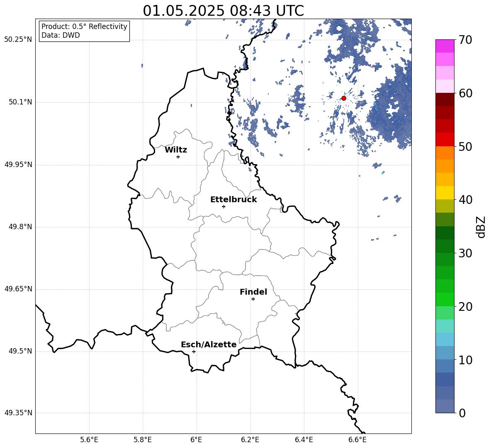Click the 6.2°E longitude label
Viewport: 491px width, 448px height.
[250, 440]
